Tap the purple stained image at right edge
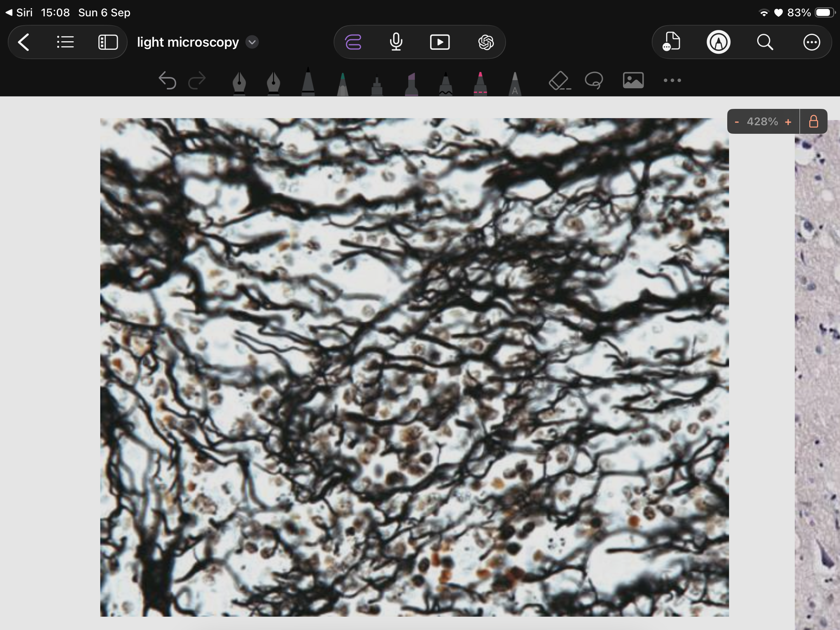This screenshot has width=840, height=630. pos(817,375)
